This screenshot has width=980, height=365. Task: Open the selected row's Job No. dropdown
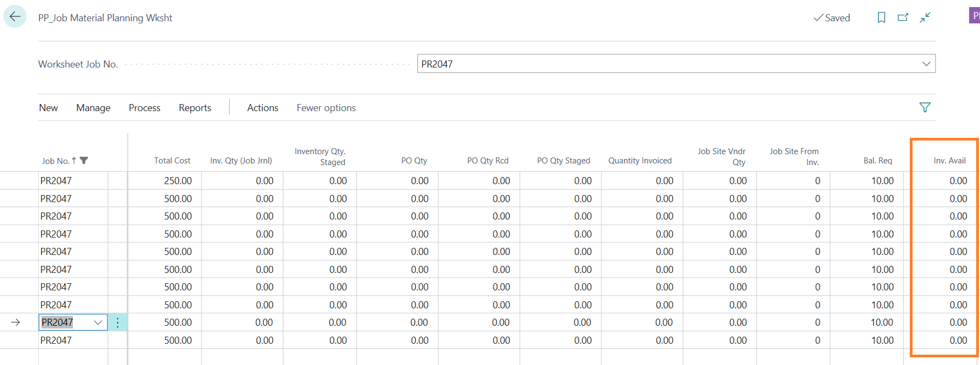pos(98,323)
